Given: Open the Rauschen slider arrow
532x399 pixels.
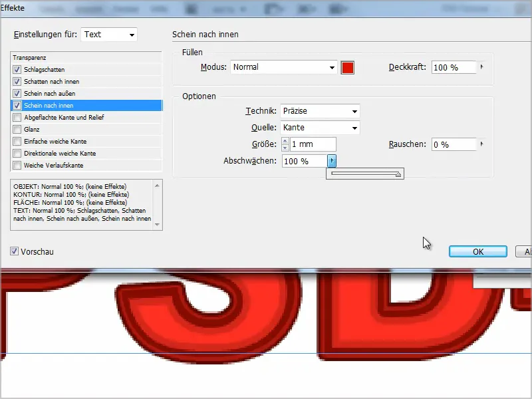Looking at the screenshot, I should 481,144.
